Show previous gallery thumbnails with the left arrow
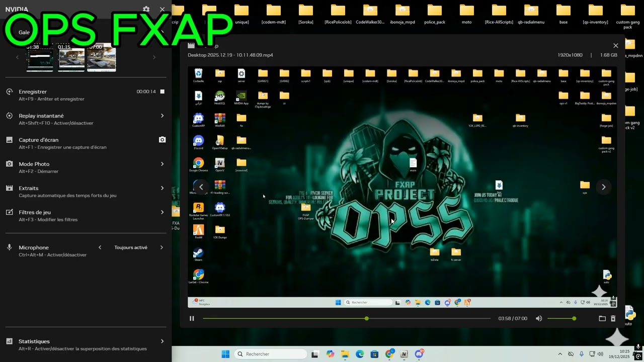The width and height of the screenshot is (644, 362). (17, 57)
